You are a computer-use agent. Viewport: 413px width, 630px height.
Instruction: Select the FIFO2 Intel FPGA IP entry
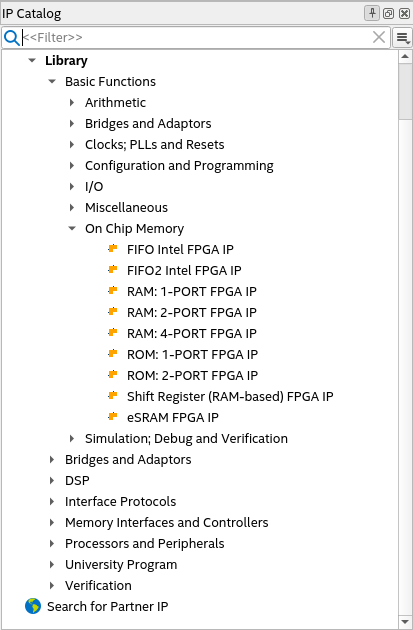184,270
